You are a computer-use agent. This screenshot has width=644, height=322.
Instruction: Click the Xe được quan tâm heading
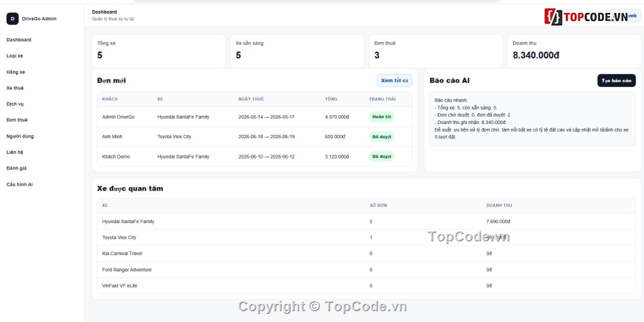130,188
